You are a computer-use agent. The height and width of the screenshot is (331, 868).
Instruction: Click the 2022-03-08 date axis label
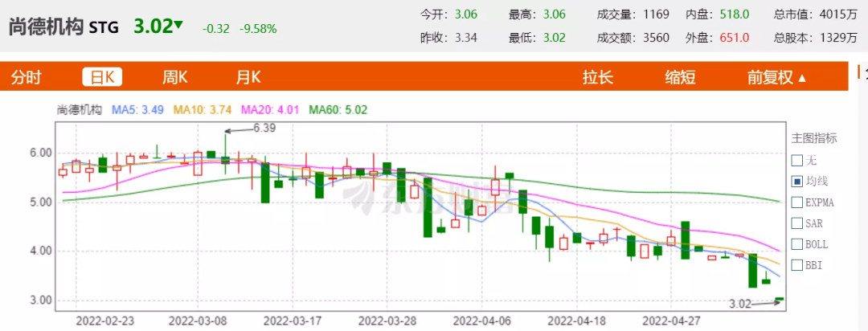click(x=197, y=320)
